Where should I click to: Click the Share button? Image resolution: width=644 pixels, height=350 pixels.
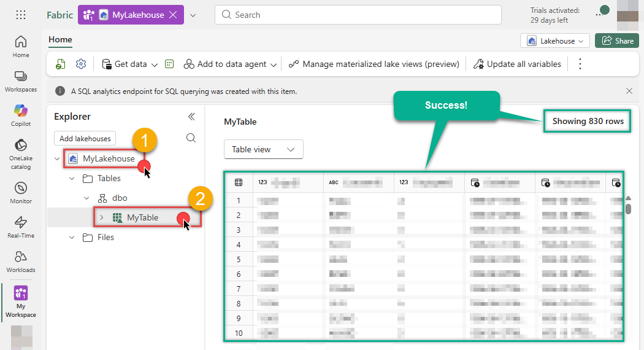[617, 41]
